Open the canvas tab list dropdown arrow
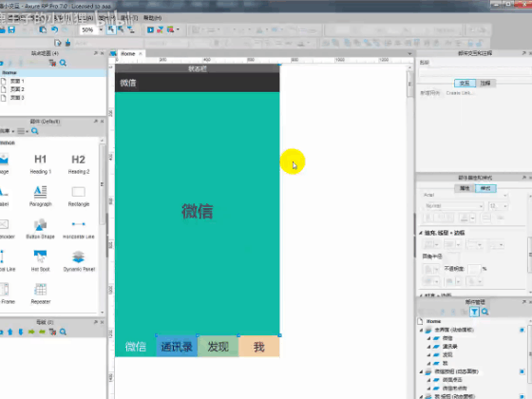 coord(409,53)
